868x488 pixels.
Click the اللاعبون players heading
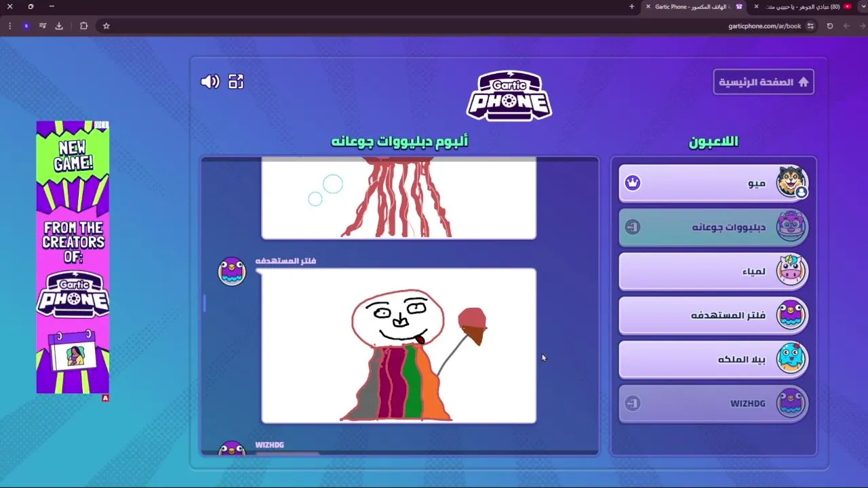coord(713,141)
